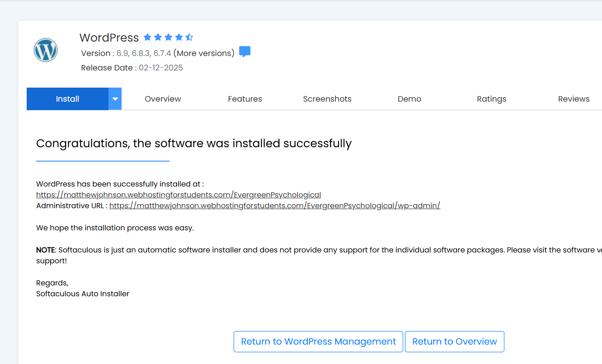The image size is (602, 364).
Task: Click version 6.7.4 in the version list
Action: [162, 53]
